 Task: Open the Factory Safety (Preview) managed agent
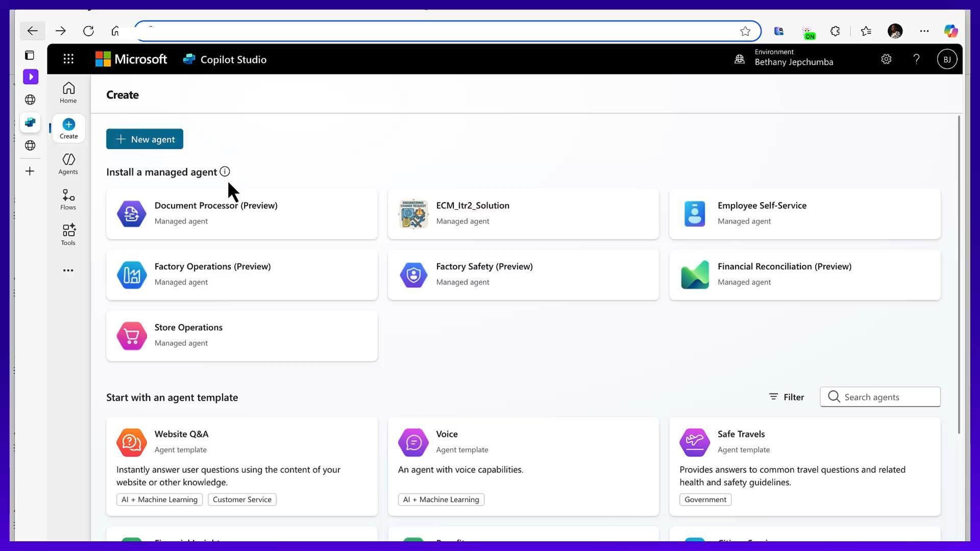pyautogui.click(x=523, y=274)
